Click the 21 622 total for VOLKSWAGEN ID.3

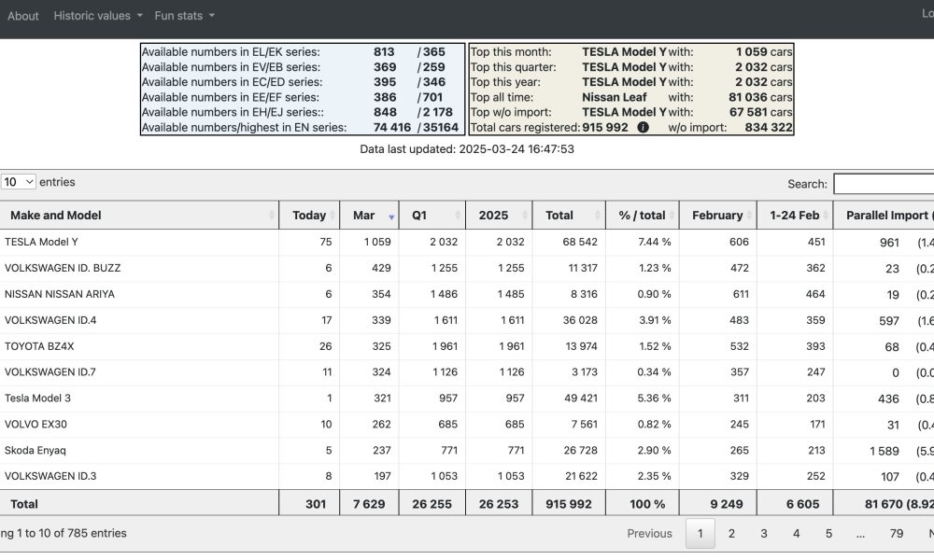click(581, 477)
